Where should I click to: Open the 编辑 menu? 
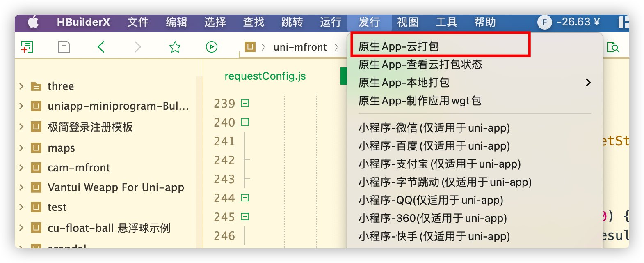pos(176,22)
